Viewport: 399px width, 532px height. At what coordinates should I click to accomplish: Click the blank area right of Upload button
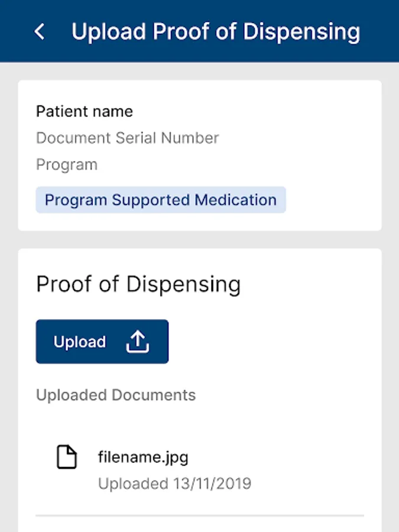pos(272,342)
